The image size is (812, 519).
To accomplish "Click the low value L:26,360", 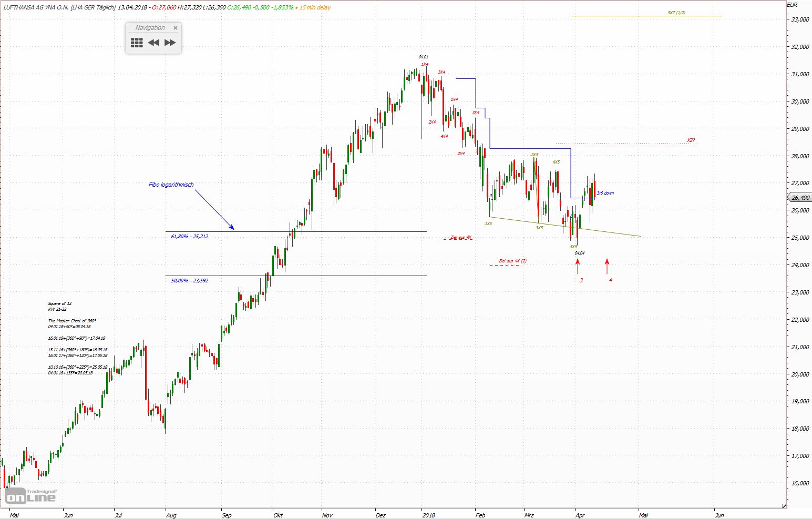I will click(215, 7).
